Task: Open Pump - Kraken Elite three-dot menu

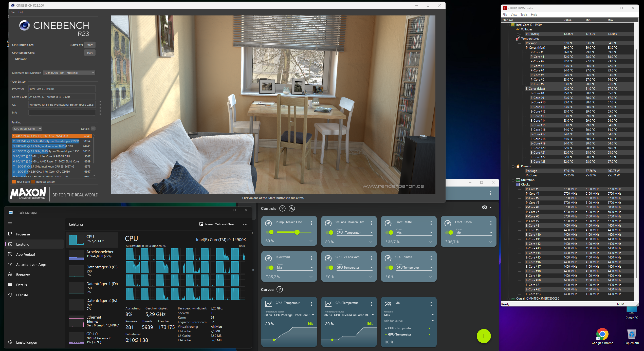Action: pos(311,223)
